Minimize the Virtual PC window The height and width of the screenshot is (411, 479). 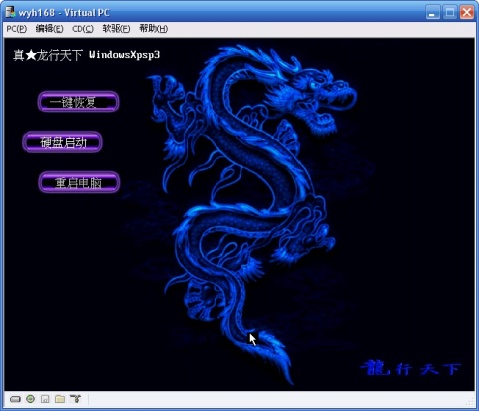click(x=433, y=13)
